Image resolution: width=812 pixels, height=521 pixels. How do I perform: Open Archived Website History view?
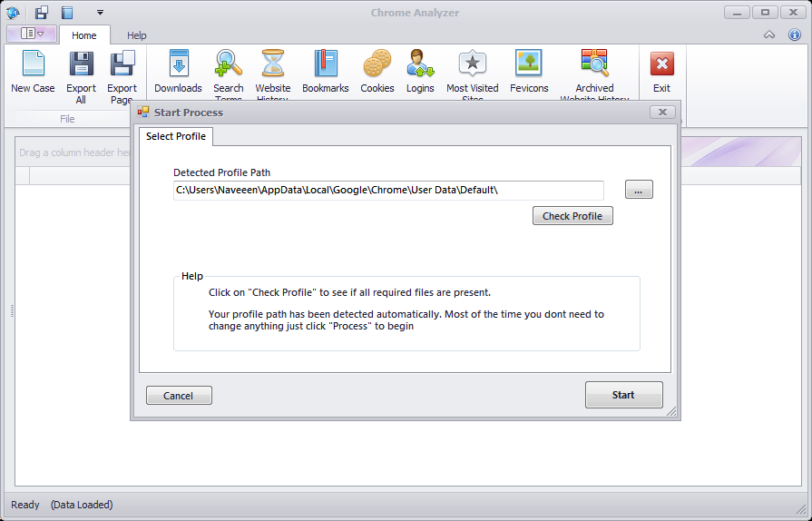pos(594,75)
